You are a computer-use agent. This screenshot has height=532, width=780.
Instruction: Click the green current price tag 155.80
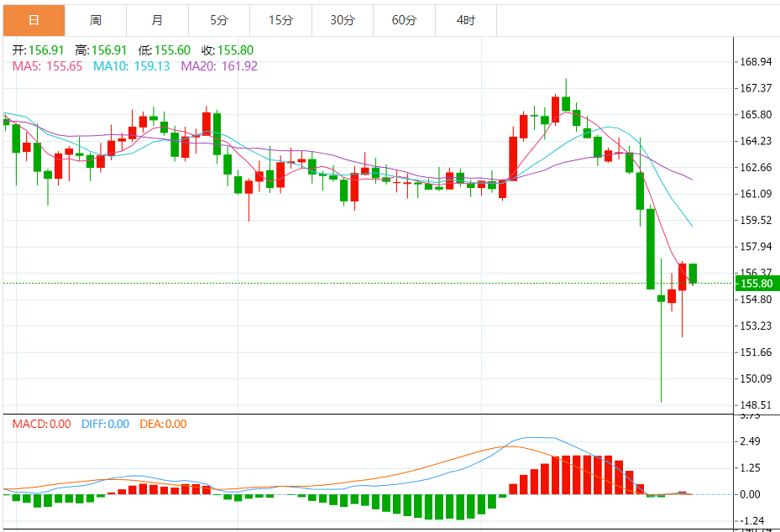[x=756, y=284]
